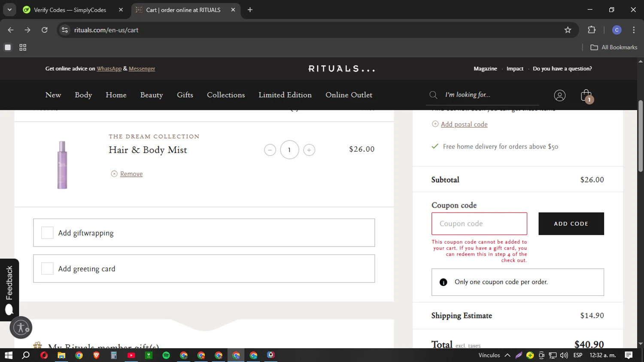Open Chrome three-dot menu
This screenshot has height=362, width=644.
[x=634, y=30]
